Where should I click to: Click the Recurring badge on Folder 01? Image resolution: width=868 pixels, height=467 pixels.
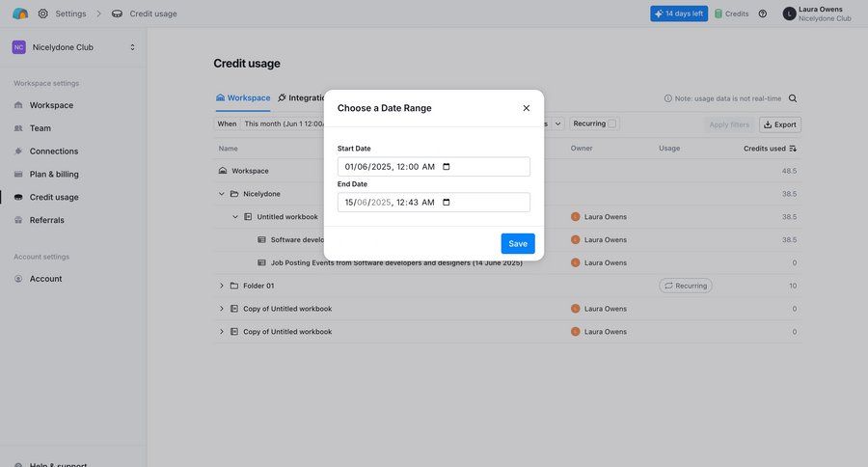(686, 286)
